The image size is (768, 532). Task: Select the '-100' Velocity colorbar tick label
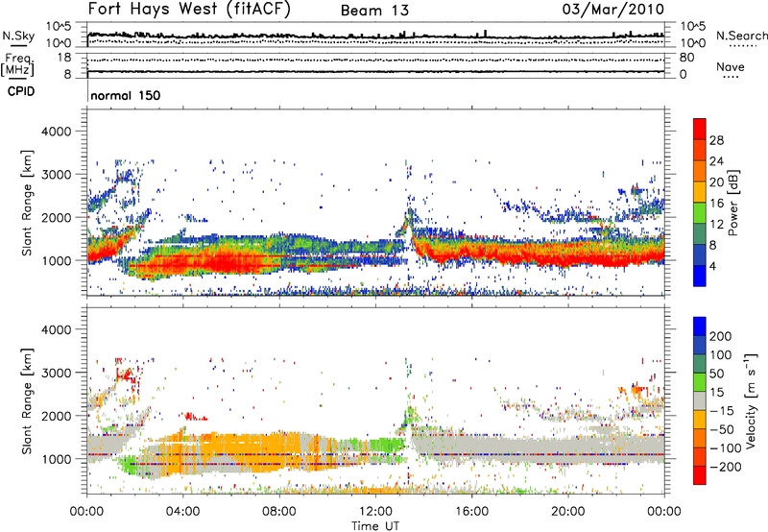pos(726,448)
